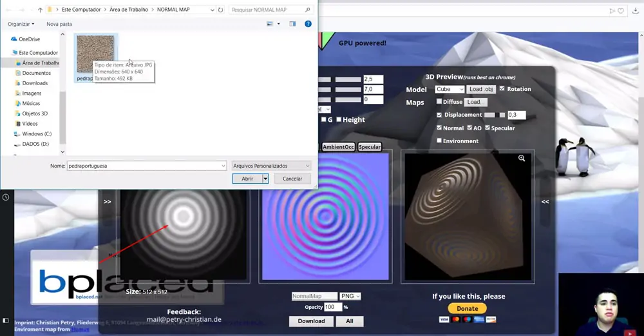Viewport: 644px width, 336px height.
Task: Click the panel toggle icon at sidebar bottom
Action: point(6,321)
